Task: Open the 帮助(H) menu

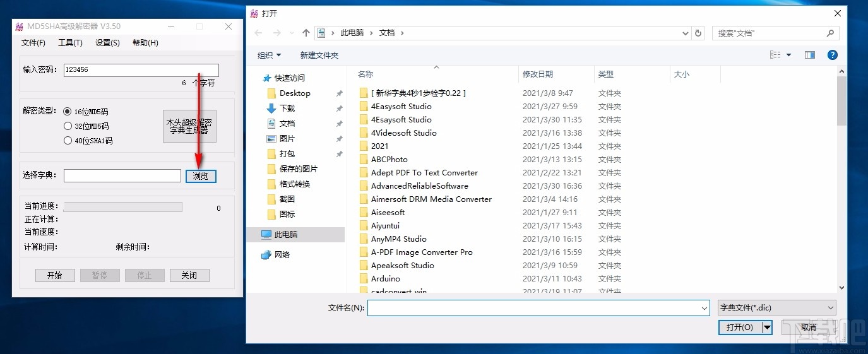Action: pos(145,43)
